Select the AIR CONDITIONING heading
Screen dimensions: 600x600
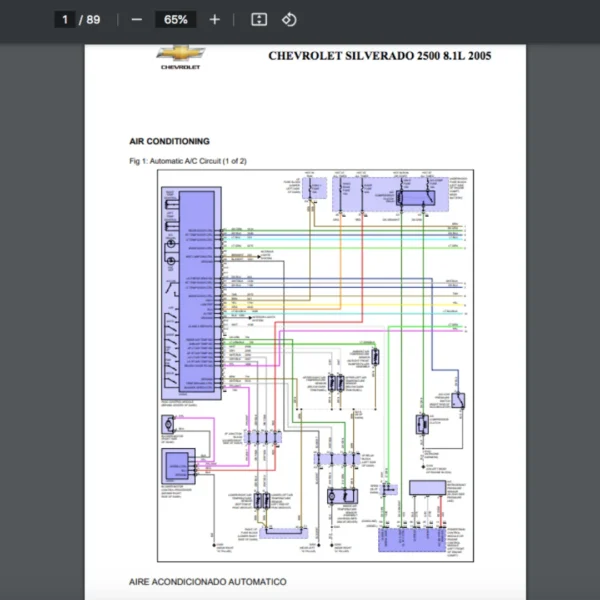[x=169, y=141]
